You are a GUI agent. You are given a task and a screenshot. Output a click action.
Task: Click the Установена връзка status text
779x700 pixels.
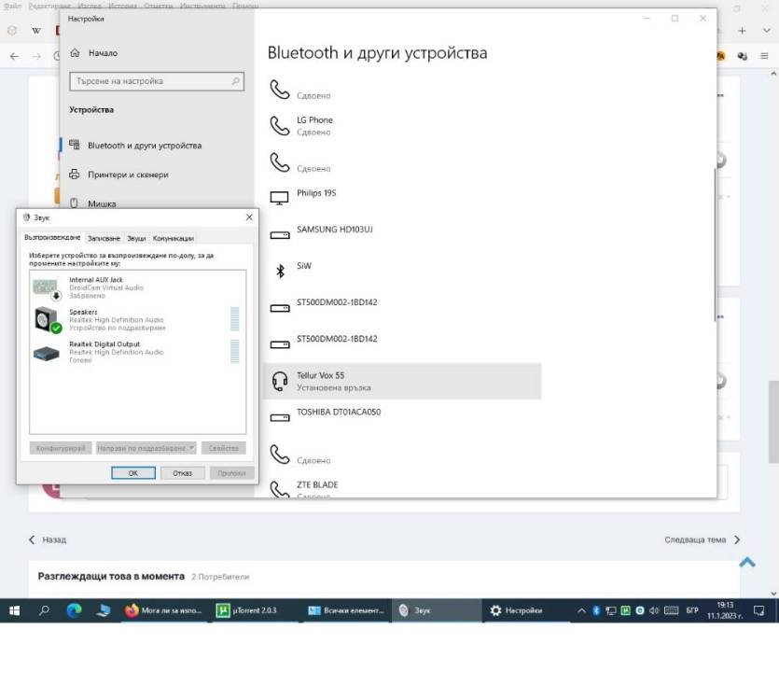(x=334, y=387)
